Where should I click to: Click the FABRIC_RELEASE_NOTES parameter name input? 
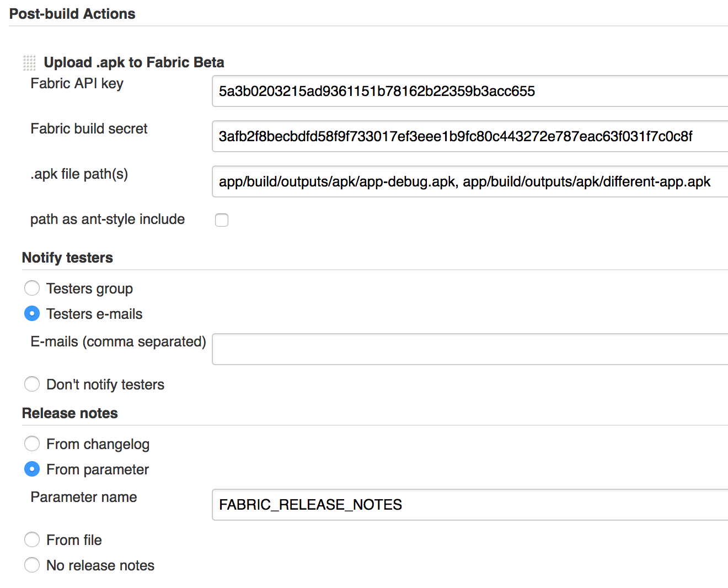point(470,505)
